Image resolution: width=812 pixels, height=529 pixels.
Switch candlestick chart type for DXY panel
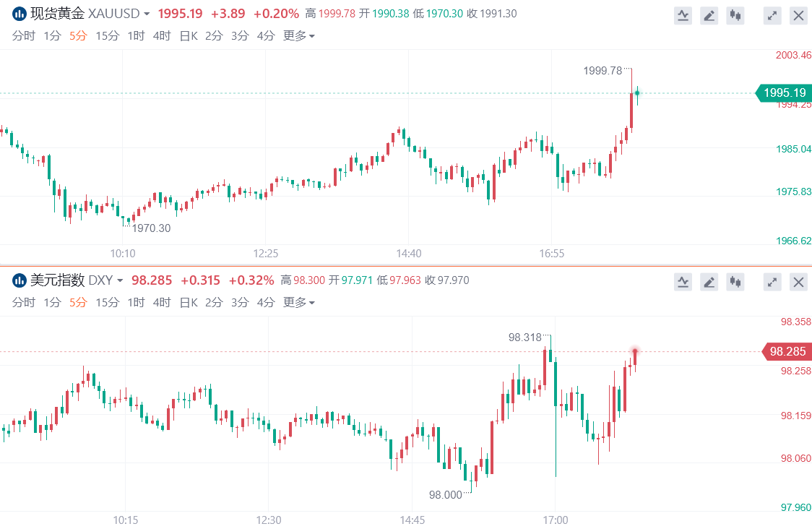[x=735, y=282]
